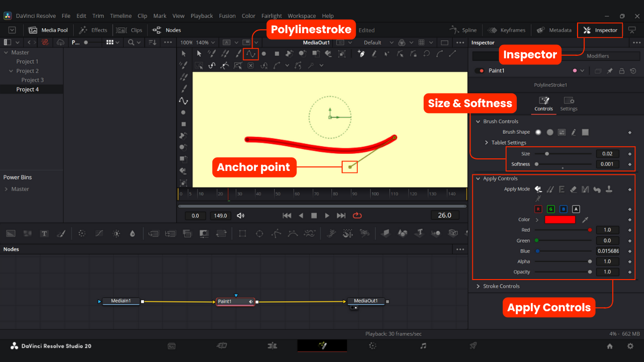644x362 pixels.
Task: Switch to the Settings tab in Inspector
Action: click(569, 104)
